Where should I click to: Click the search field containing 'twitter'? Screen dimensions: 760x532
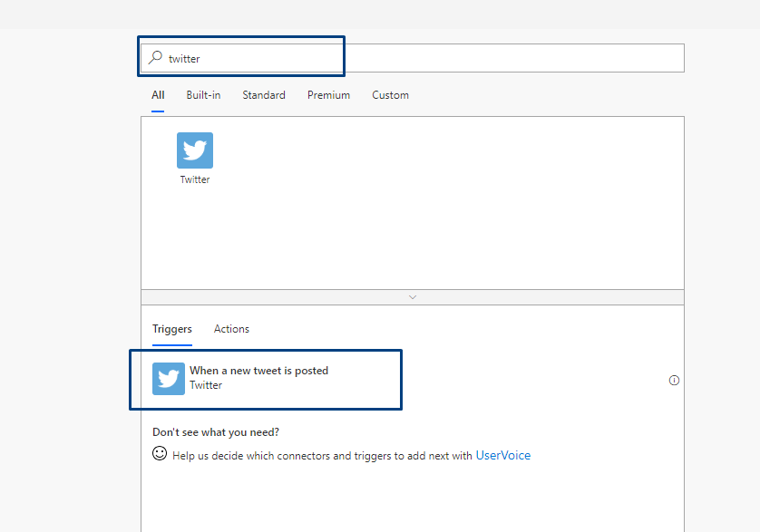413,58
